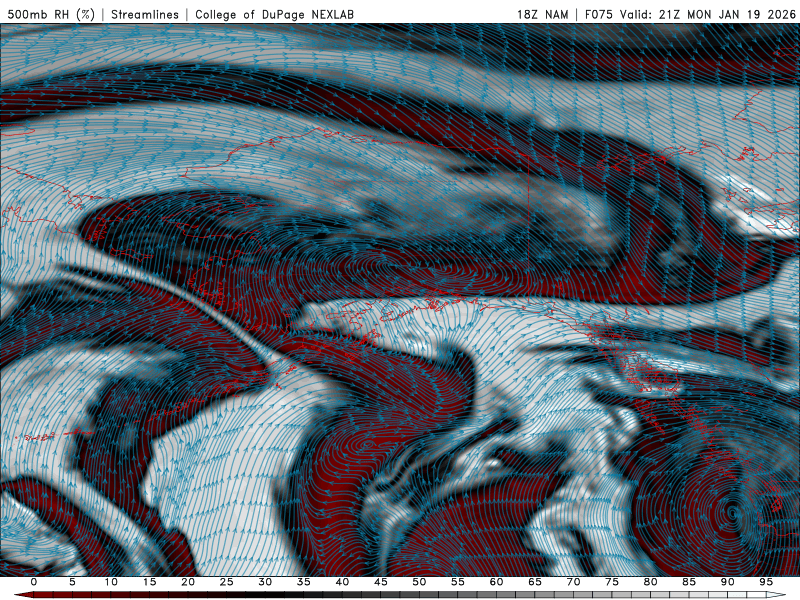This screenshot has height=600, width=800.
Task: Select the 10 value on RH scale
Action: 111,582
